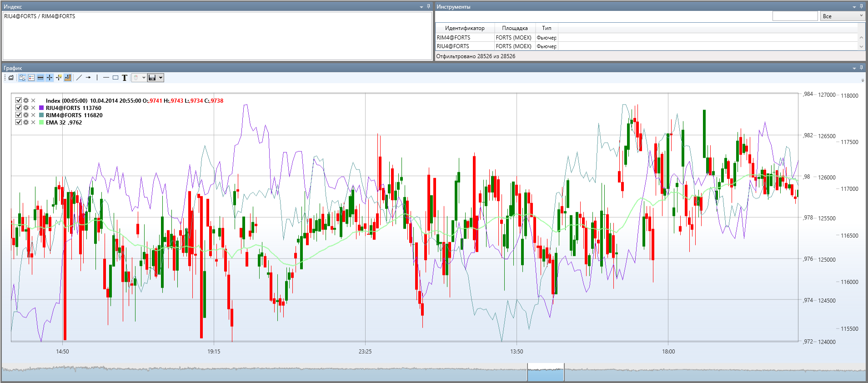Open settings gear for Index series

point(26,100)
